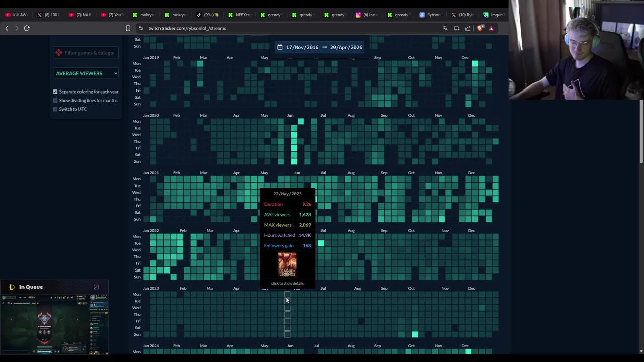
Task: Click the Jan 2024 year label
Action: [x=151, y=346]
